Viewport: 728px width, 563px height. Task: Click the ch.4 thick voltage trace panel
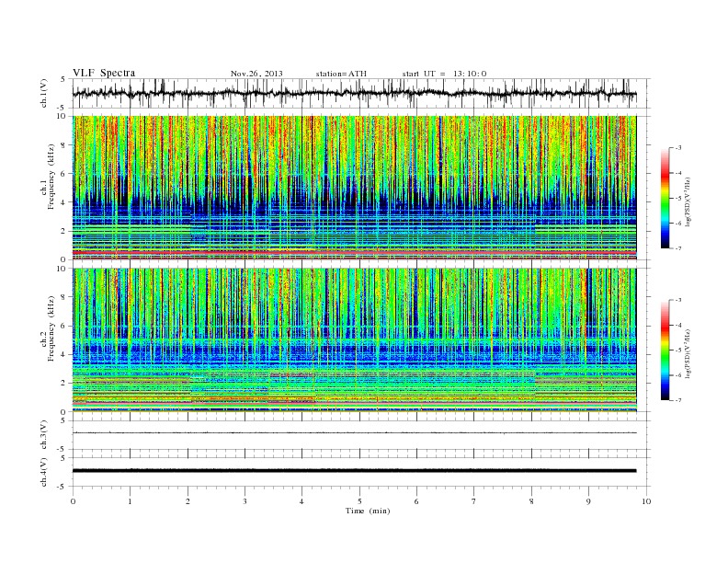coord(361,472)
